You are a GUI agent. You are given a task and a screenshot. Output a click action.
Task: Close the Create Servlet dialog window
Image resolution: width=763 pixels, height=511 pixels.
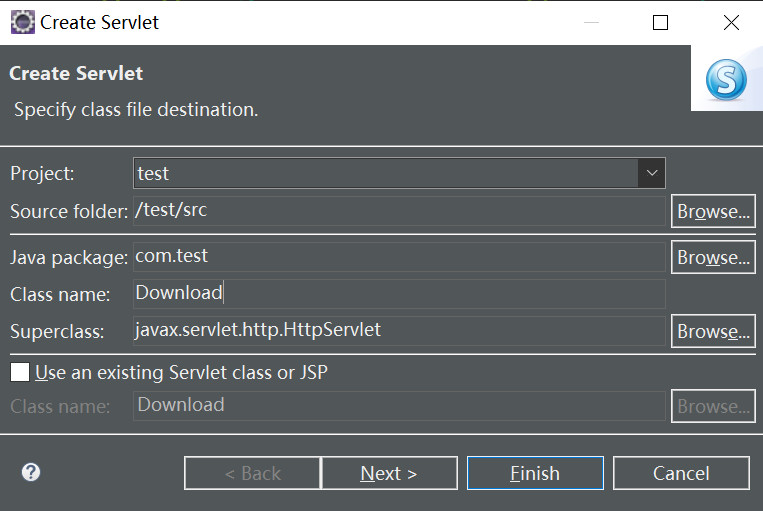[x=731, y=22]
